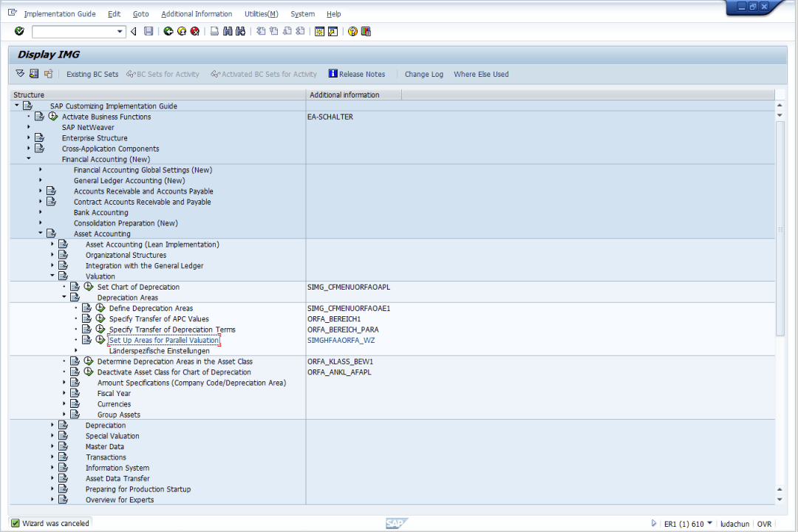Collapse the Financial Accounting (New) node
The image size is (798, 532).
pos(29,159)
